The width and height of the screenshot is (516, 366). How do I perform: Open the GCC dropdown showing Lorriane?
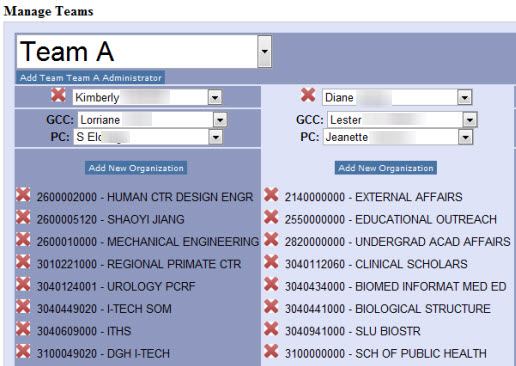[220, 120]
